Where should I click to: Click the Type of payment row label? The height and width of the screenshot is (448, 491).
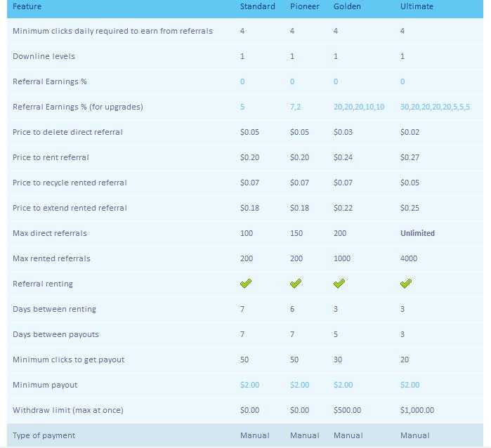44,435
